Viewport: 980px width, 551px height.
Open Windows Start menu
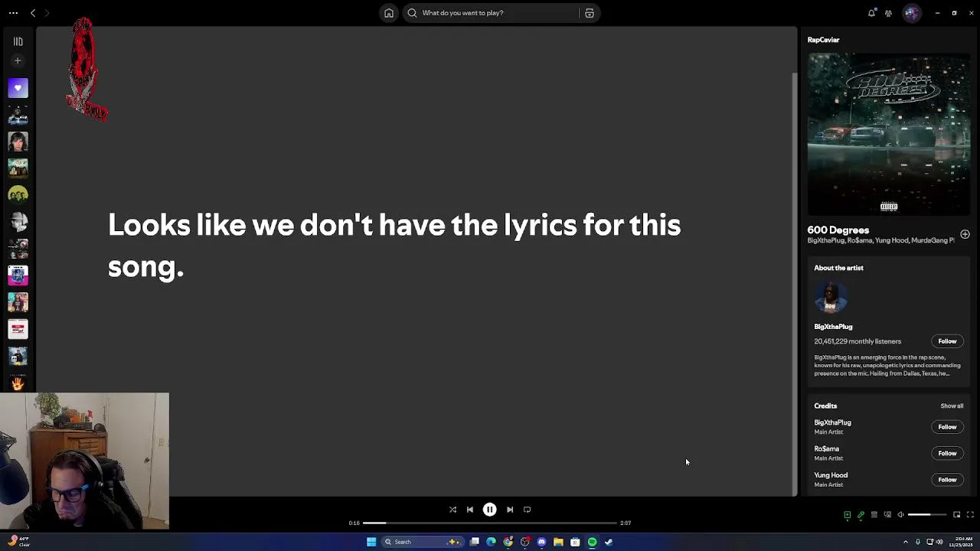[x=371, y=542]
